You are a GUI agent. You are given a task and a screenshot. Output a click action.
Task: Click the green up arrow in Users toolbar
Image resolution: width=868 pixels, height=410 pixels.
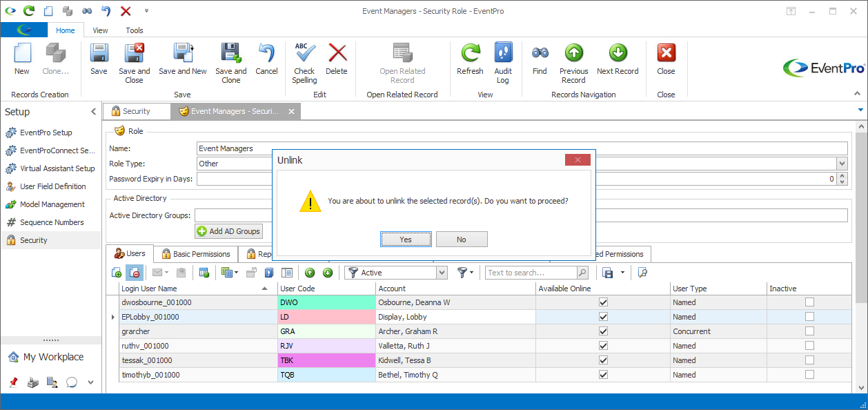pyautogui.click(x=310, y=273)
